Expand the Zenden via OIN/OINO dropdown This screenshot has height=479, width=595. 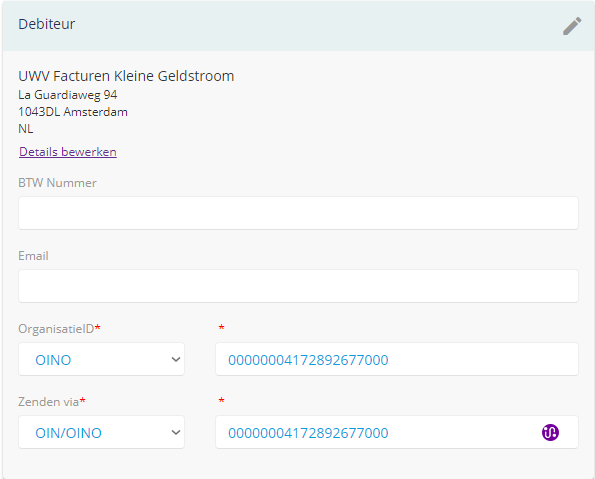click(101, 432)
